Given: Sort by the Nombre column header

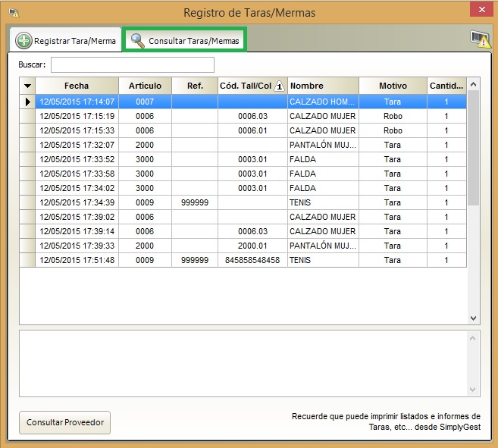Looking at the screenshot, I should (323, 86).
